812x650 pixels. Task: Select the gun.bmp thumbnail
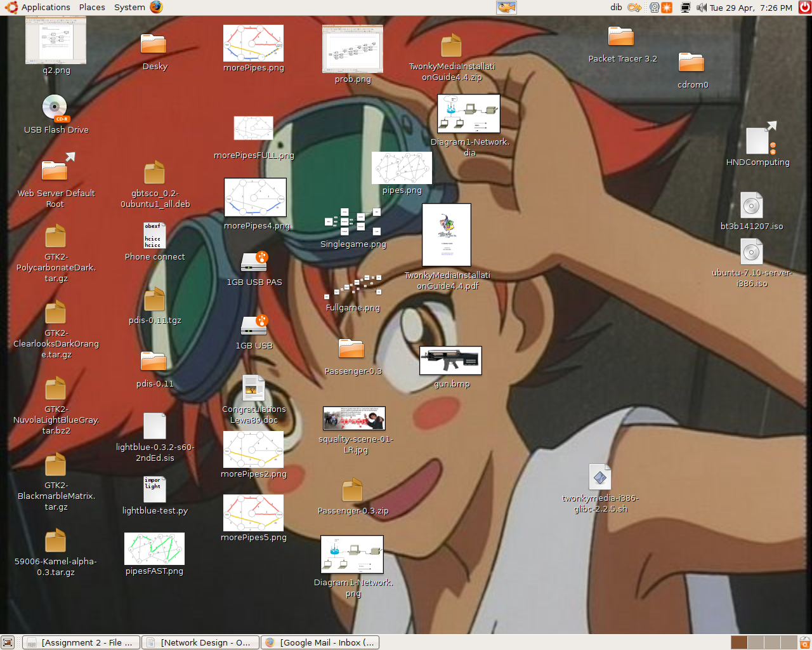click(450, 361)
